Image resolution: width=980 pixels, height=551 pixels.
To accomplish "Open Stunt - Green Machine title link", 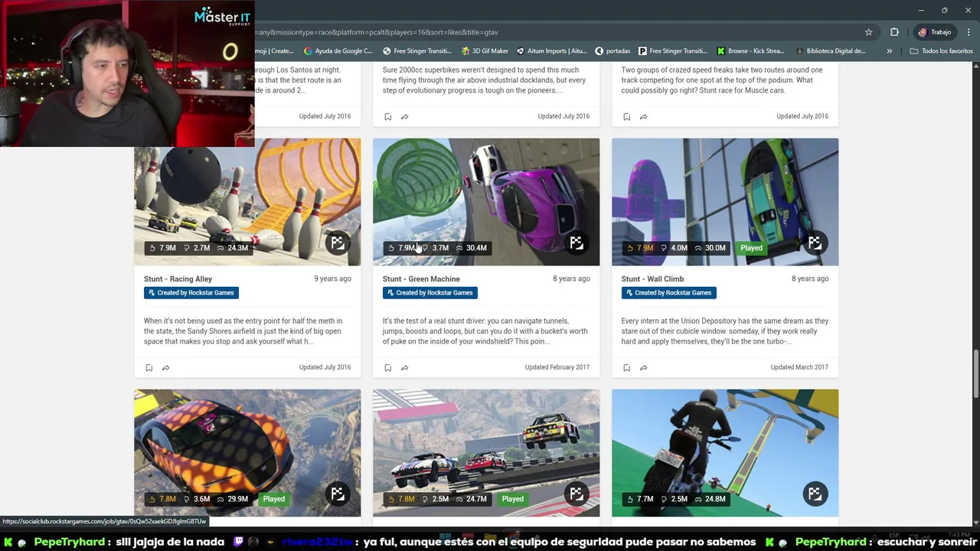I will 421,279.
